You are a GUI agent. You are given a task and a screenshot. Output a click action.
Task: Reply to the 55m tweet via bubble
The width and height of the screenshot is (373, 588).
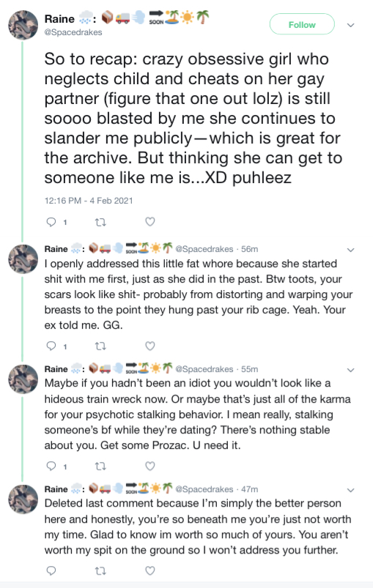[51, 466]
